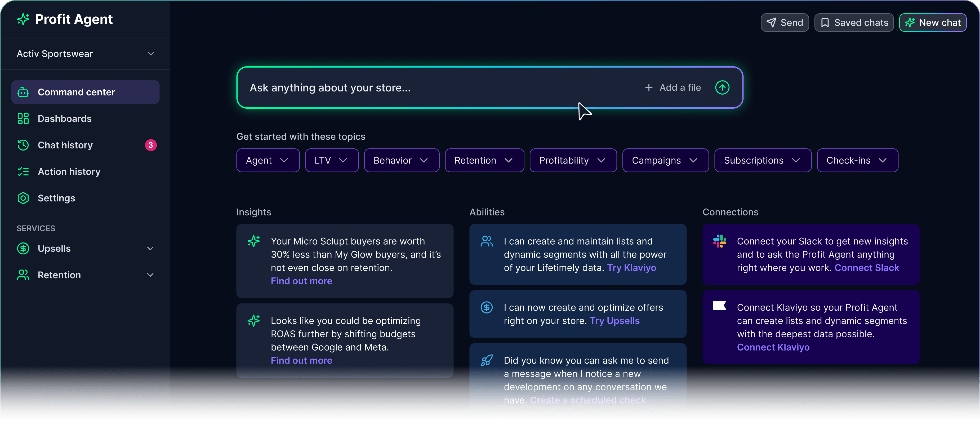Start a New chat
Screen dimensions: 980x424
933,23
